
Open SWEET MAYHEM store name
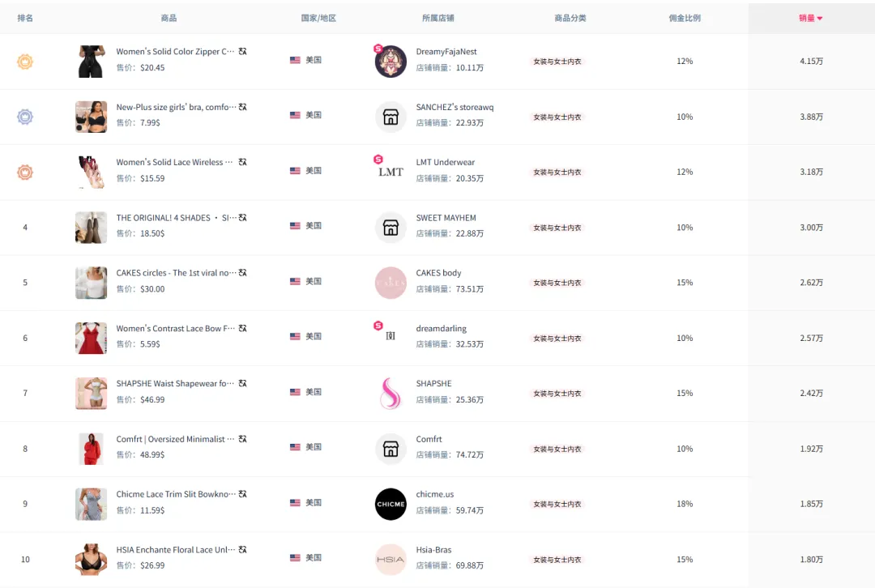pos(446,218)
